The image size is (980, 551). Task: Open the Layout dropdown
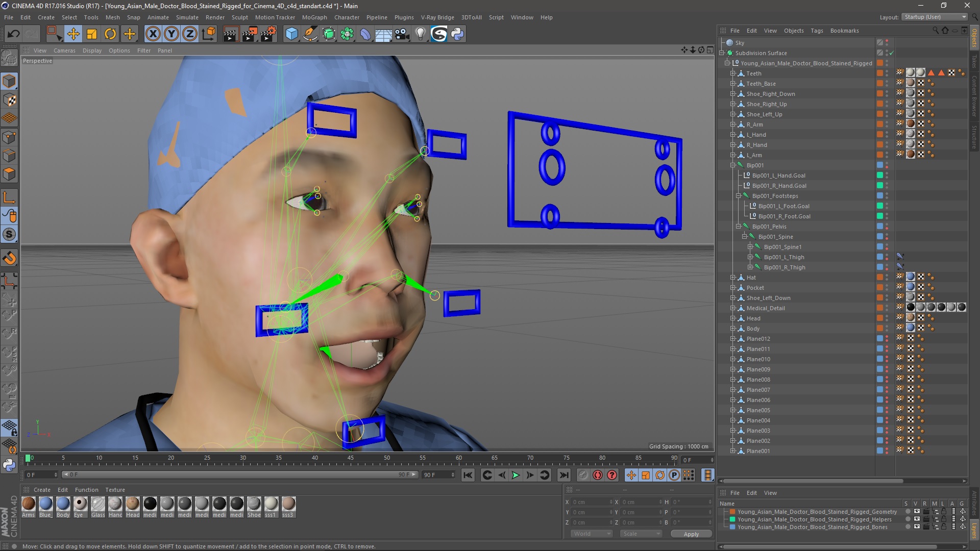(x=935, y=17)
